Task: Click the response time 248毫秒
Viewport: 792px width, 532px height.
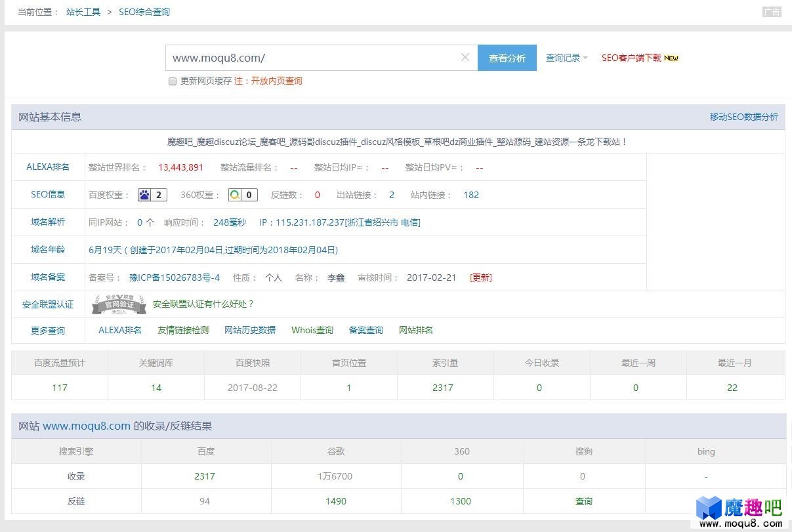Action: [x=230, y=222]
